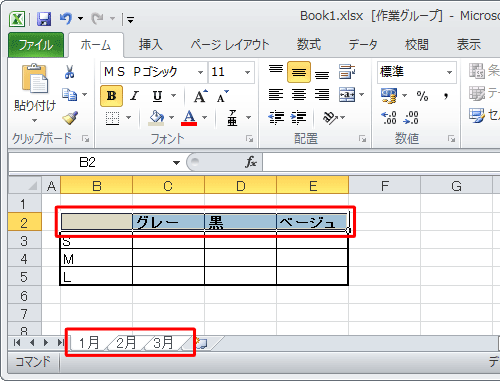The height and width of the screenshot is (381, 500).
Task: Switch to the ページ レイアウト tab
Action: (230, 45)
